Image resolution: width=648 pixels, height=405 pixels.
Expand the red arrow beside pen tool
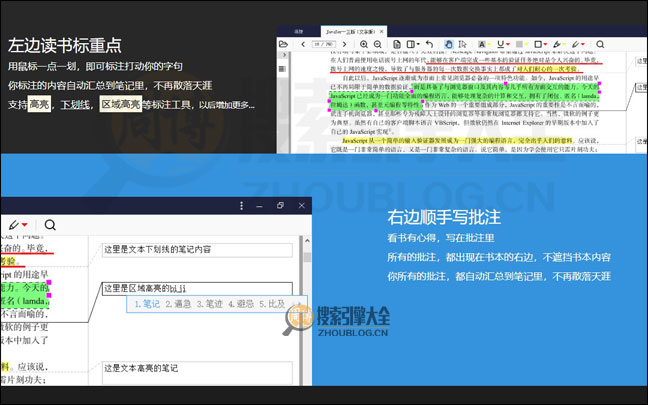25,226
